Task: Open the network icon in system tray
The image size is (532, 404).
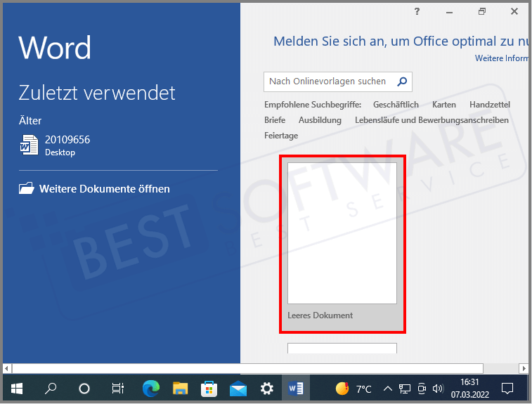Action: point(404,389)
